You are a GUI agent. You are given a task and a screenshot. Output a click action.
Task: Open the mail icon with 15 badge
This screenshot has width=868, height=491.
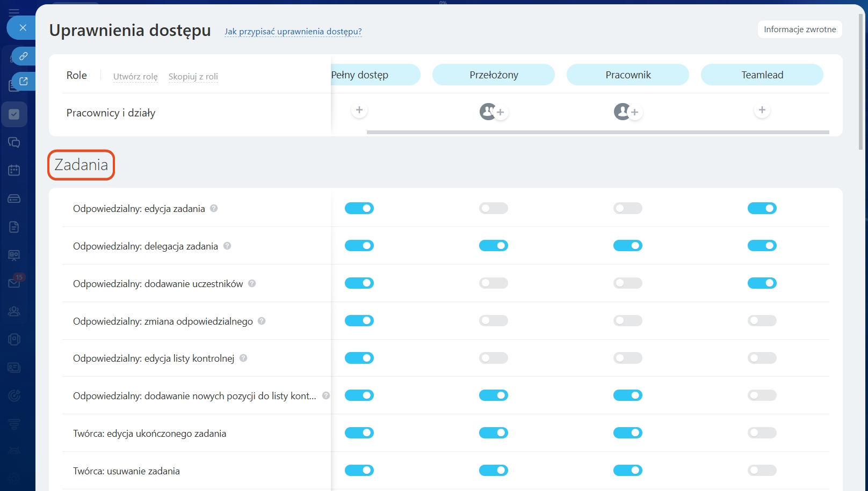click(15, 283)
